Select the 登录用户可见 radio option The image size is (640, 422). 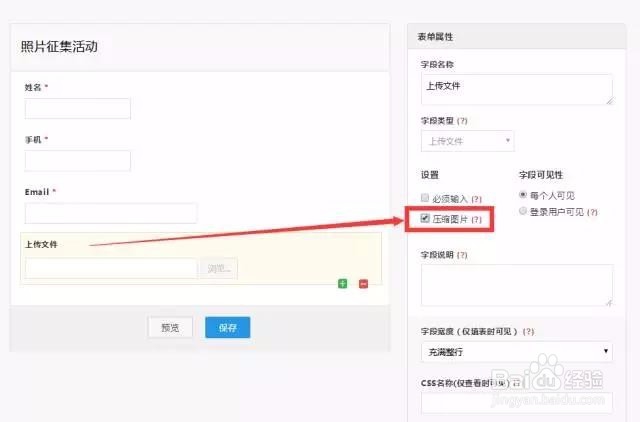(x=522, y=211)
